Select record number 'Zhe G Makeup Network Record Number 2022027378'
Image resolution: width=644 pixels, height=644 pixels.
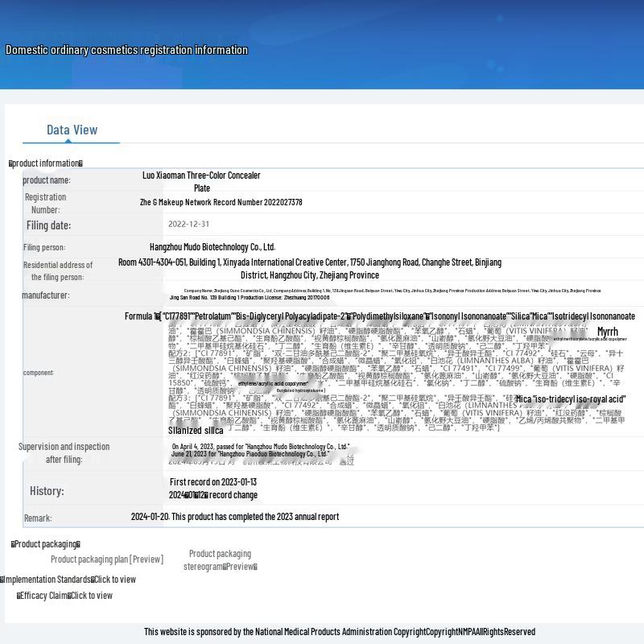tap(221, 202)
